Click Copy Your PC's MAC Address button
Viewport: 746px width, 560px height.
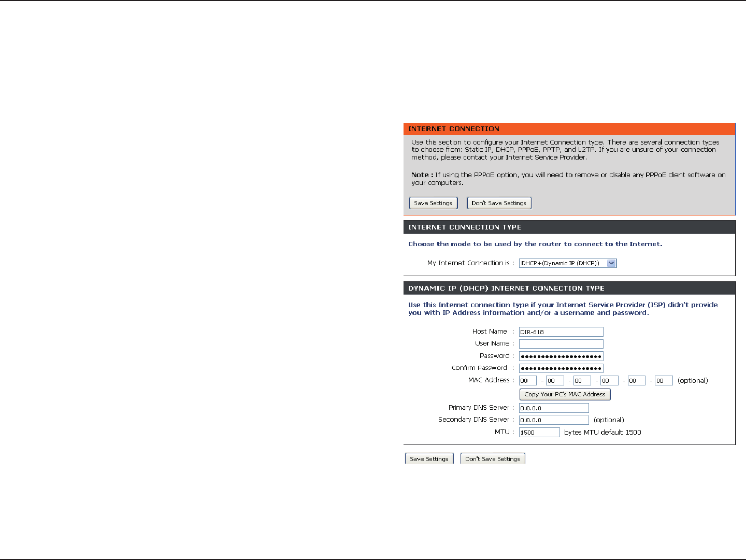565,394
